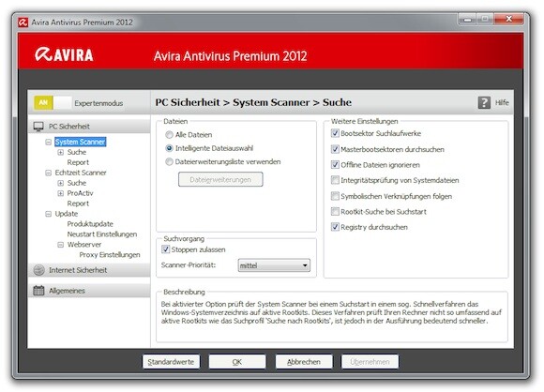Select Proxy Einstellungen tree item

tap(110, 255)
